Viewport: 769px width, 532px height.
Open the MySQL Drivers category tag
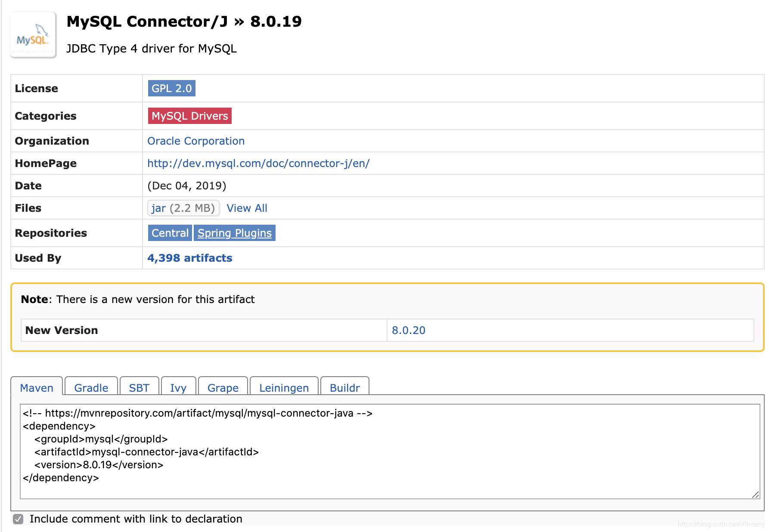189,116
